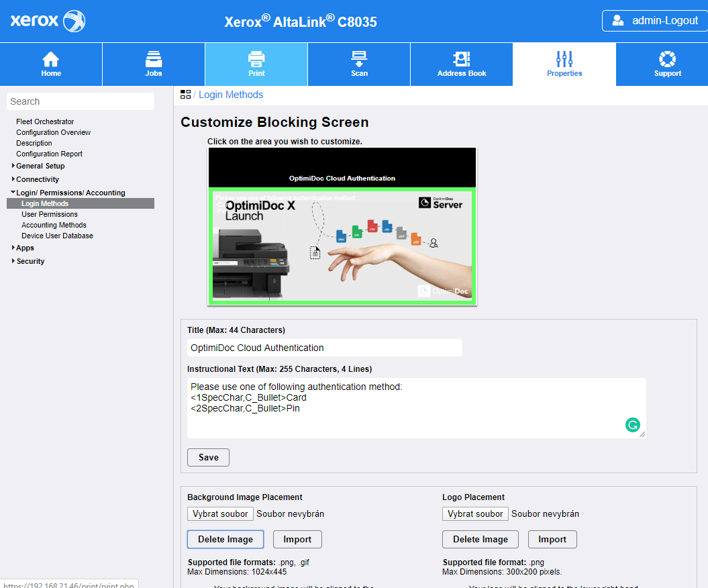Open the Support tab
Screen dimensions: 708x588
click(662, 64)
